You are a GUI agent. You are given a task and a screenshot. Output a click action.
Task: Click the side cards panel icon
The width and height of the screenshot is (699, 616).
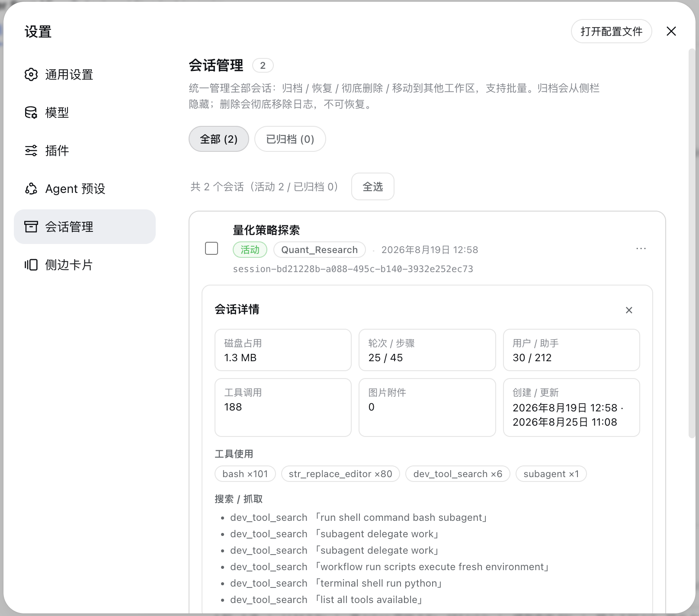point(31,265)
